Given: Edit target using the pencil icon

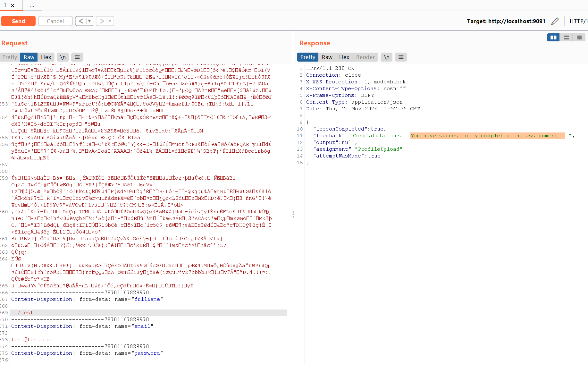Looking at the screenshot, I should 555,21.
